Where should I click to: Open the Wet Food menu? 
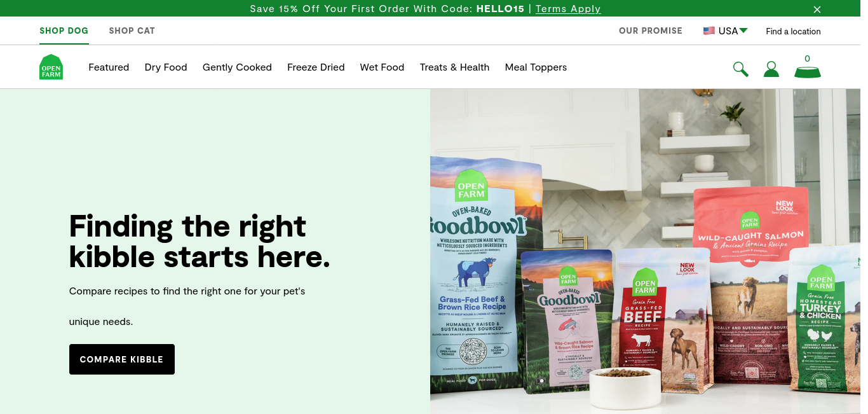(x=382, y=67)
